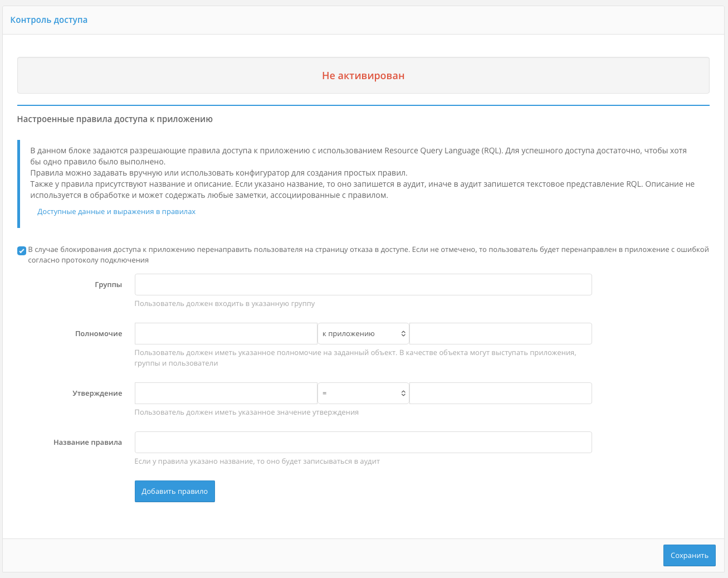Click the "Полномочие" field label

[x=99, y=334]
